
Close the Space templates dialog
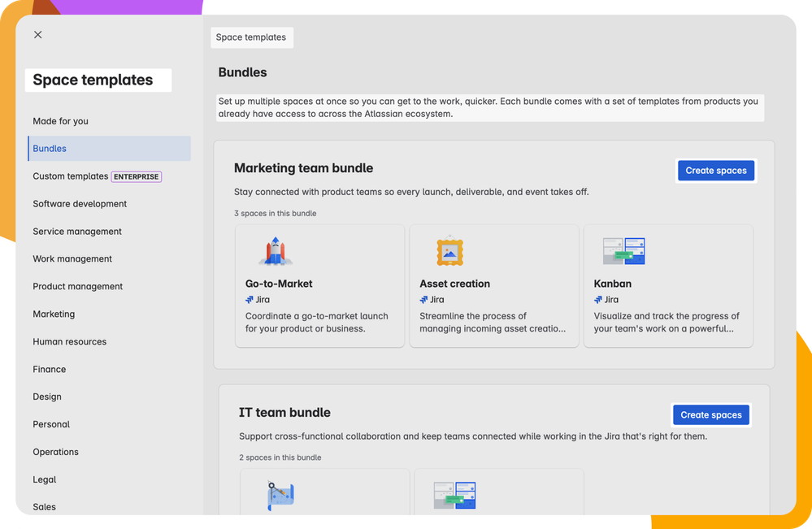click(x=38, y=35)
